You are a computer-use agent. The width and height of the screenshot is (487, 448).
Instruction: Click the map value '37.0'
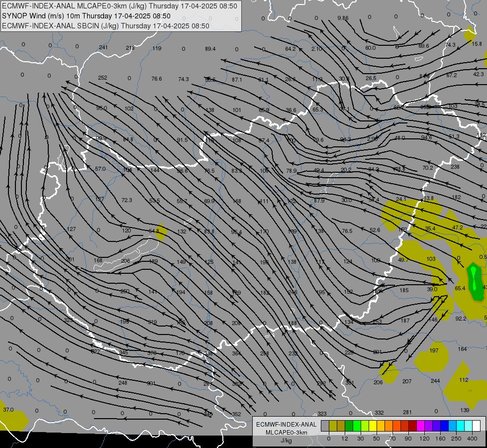point(8,410)
